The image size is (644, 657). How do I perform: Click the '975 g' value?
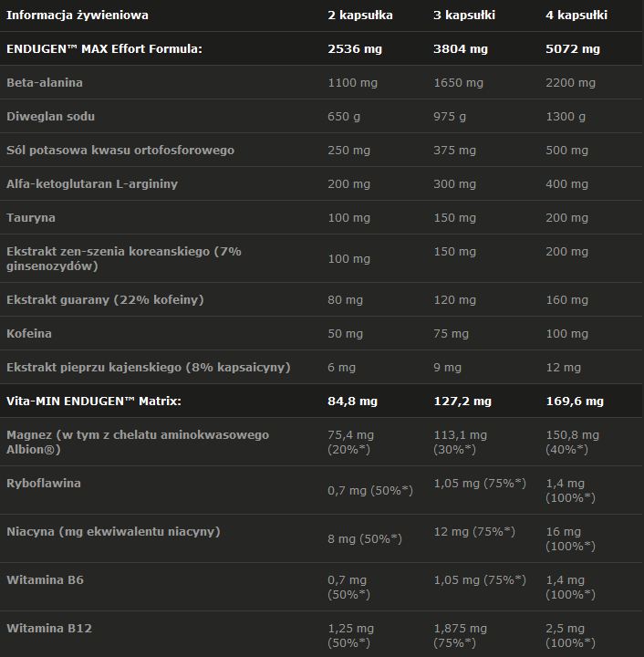(450, 117)
